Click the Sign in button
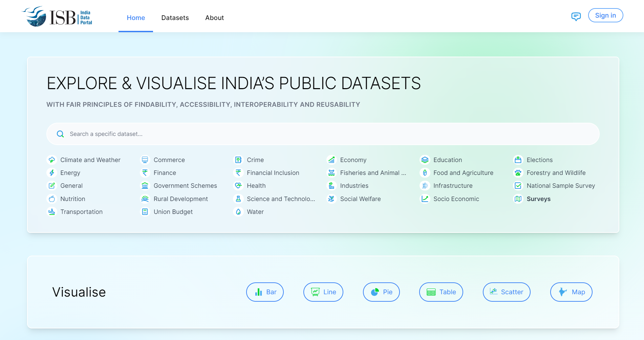This screenshot has width=644, height=340. tap(605, 15)
